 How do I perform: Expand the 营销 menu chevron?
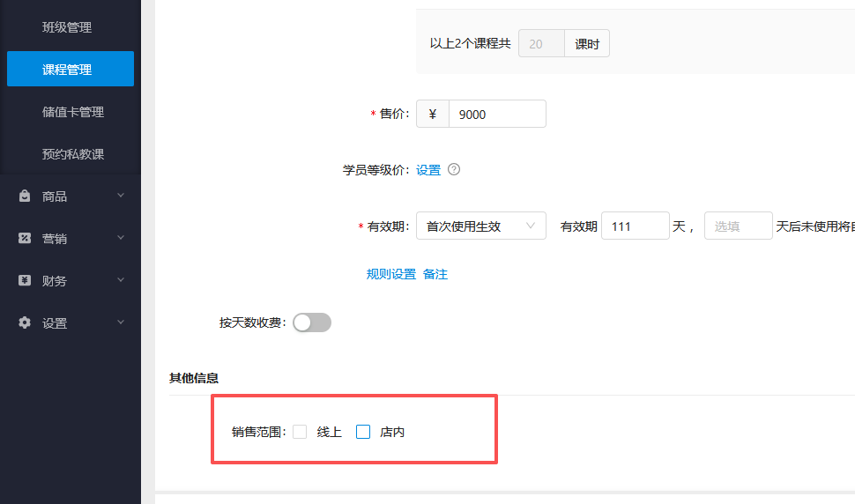coord(121,238)
